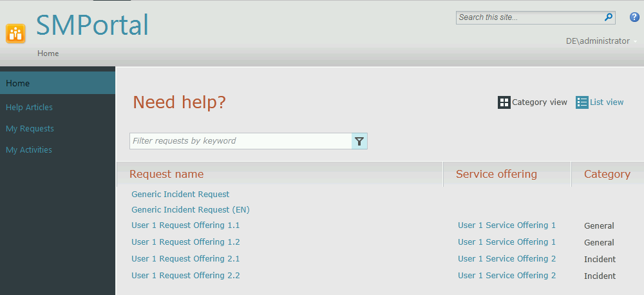Screen dimensions: 644x295
Task: Click the SMPortal orange logo icon
Action: pos(15,33)
